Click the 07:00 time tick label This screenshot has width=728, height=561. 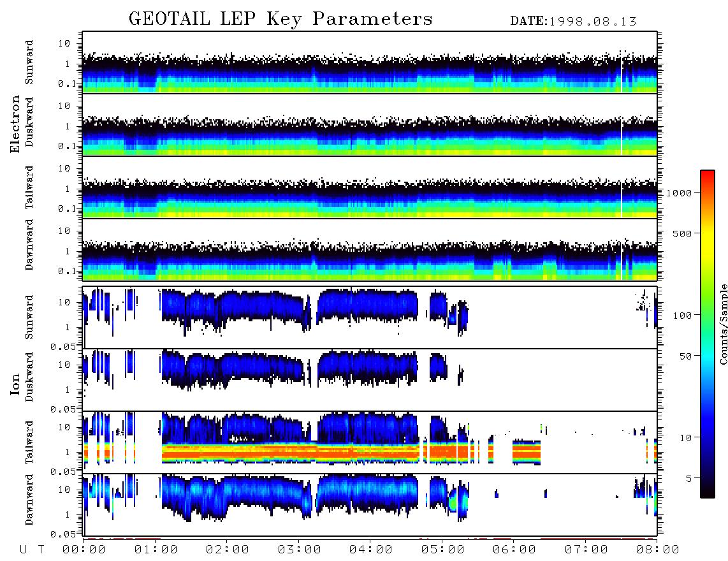pyautogui.click(x=586, y=550)
